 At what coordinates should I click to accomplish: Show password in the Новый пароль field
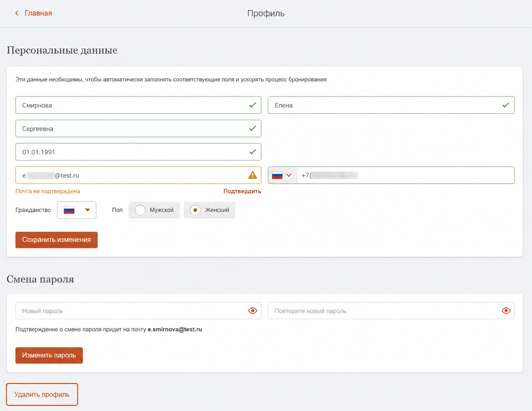pyautogui.click(x=253, y=311)
